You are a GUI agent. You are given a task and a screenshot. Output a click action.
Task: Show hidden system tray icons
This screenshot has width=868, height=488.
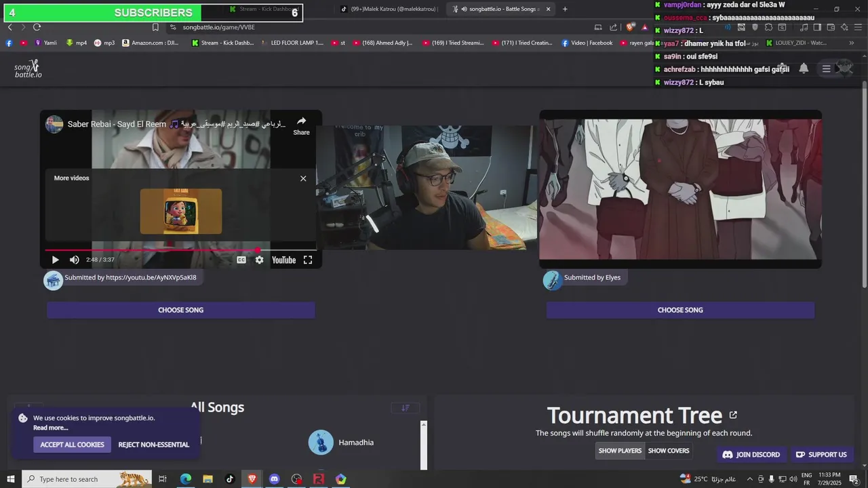tap(749, 479)
